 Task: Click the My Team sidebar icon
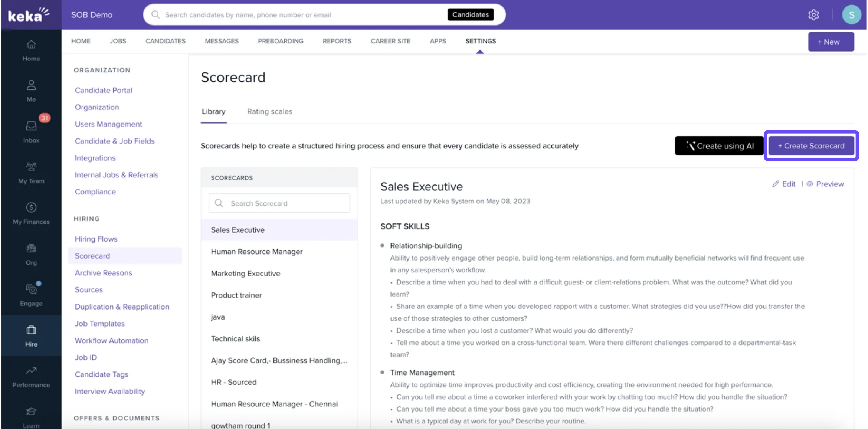[31, 167]
